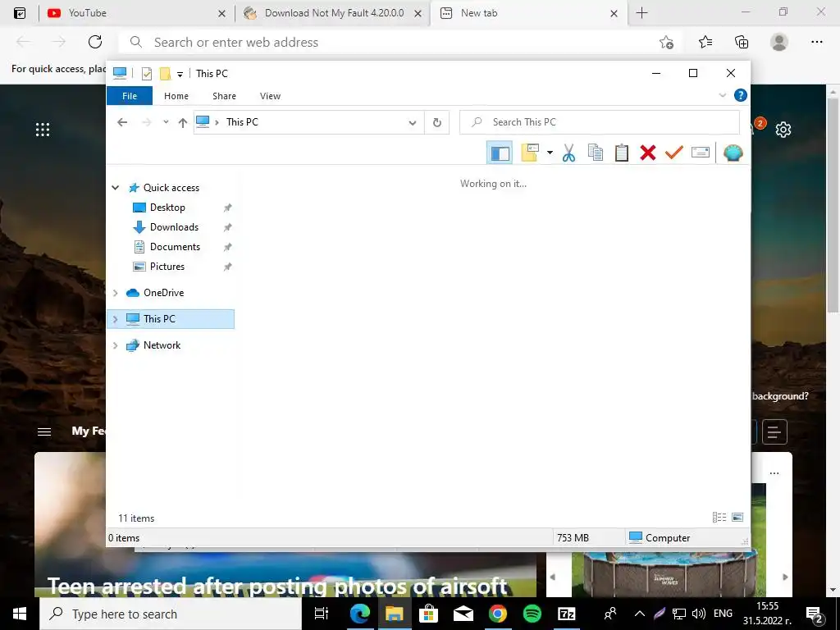Click the Search This PC box
This screenshot has height=630, width=840.
(x=600, y=122)
